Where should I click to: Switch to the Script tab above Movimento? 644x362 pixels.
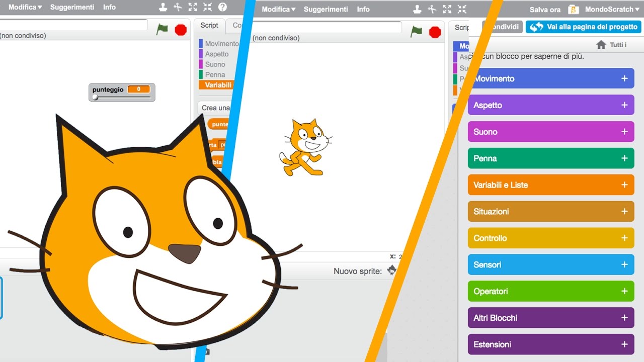[209, 25]
